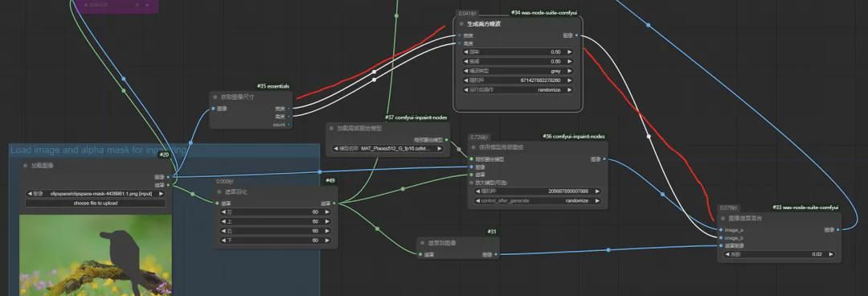Collapse the 加载图像 node using its title dot

[26, 165]
